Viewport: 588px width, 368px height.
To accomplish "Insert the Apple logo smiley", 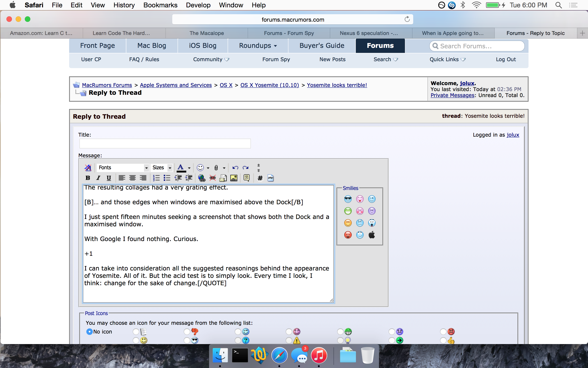I will 371,235.
